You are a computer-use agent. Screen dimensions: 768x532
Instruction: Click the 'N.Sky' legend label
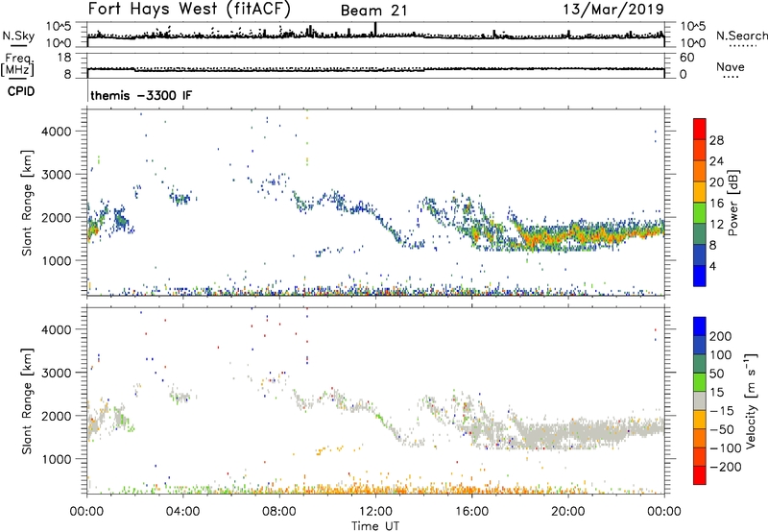click(18, 36)
